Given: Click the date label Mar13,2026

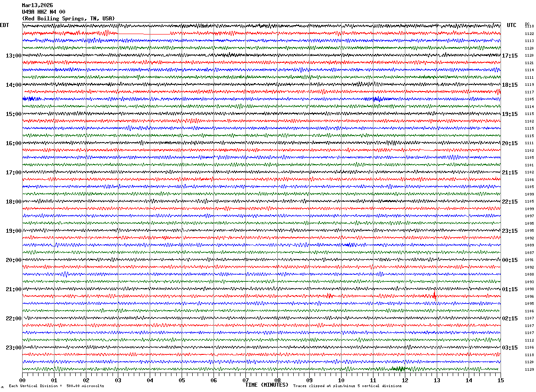Looking at the screenshot, I should [37, 5].
